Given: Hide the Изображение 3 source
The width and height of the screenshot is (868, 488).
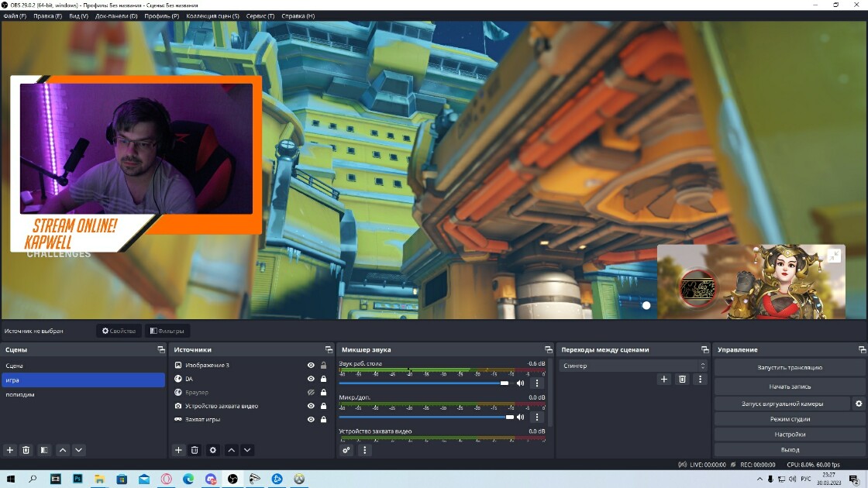Looking at the screenshot, I should point(311,365).
